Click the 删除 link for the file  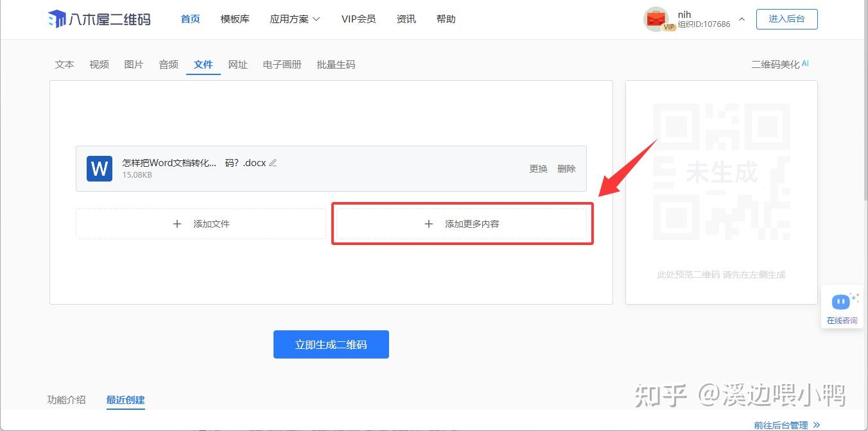566,169
